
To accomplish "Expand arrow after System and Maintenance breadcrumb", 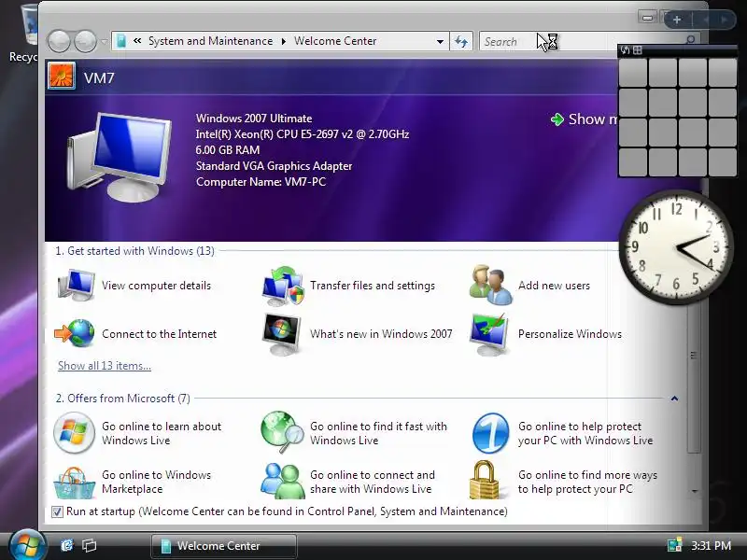I will click(x=284, y=41).
